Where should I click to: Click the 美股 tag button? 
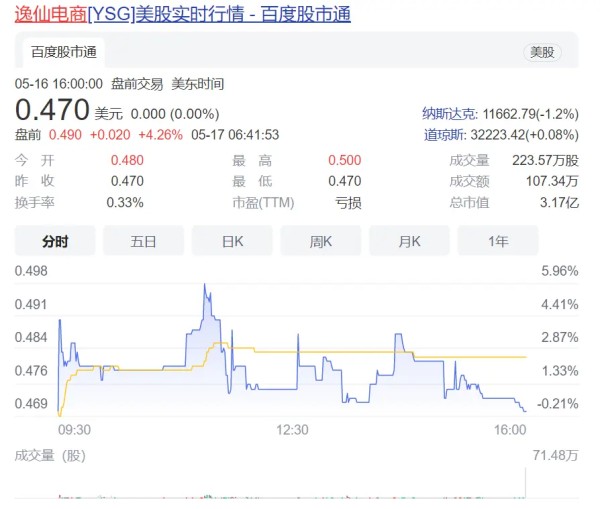542,52
